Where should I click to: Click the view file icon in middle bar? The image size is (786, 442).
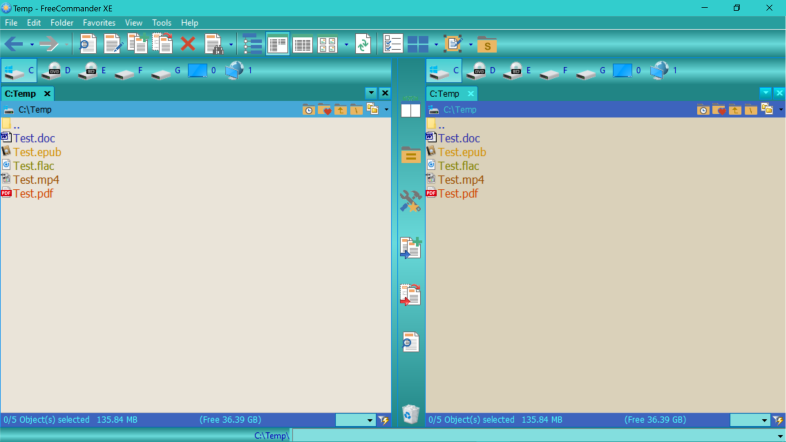pyautogui.click(x=411, y=342)
